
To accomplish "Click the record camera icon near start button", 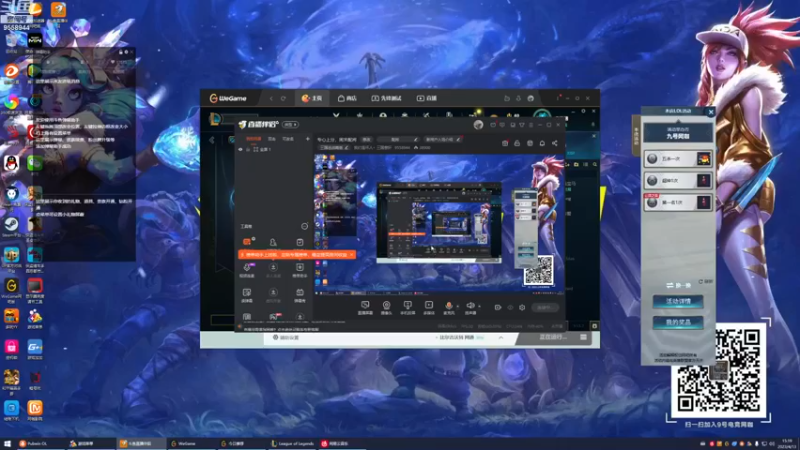I will [497, 308].
